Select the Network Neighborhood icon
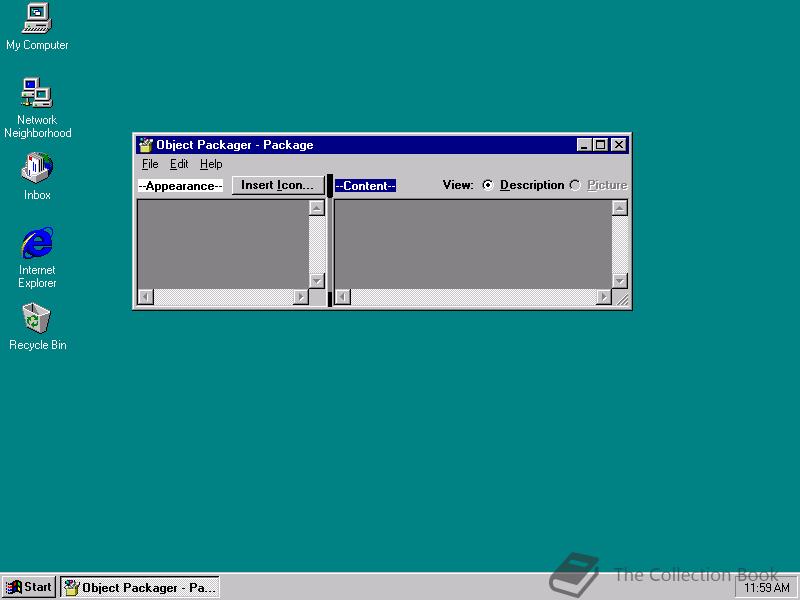The height and width of the screenshot is (600, 800). point(37,108)
